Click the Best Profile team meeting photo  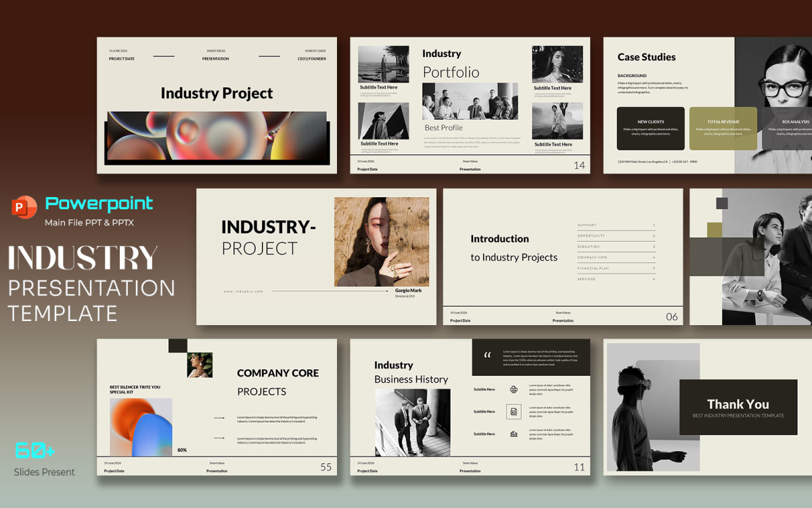[x=470, y=102]
